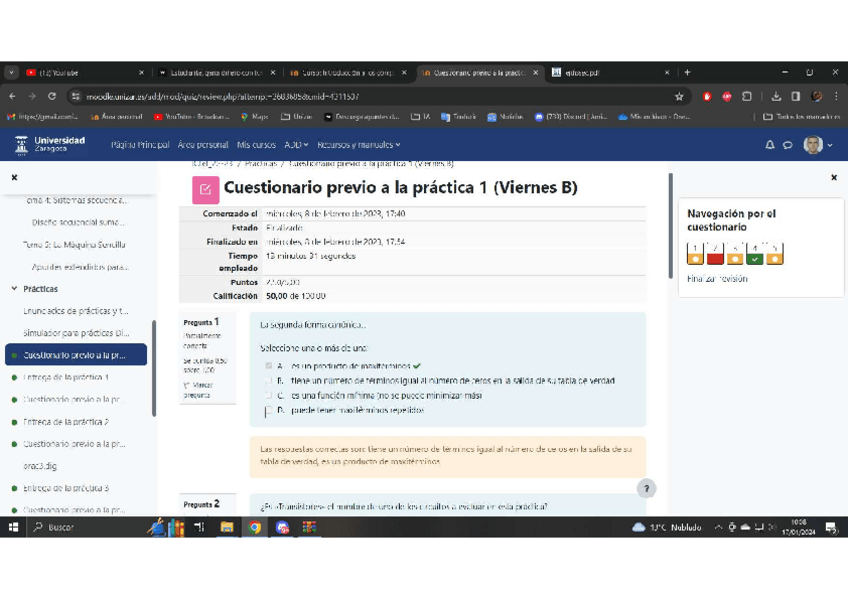Toggle checkbox for answer A
Viewport: 848px width, 599px height.
pos(268,366)
